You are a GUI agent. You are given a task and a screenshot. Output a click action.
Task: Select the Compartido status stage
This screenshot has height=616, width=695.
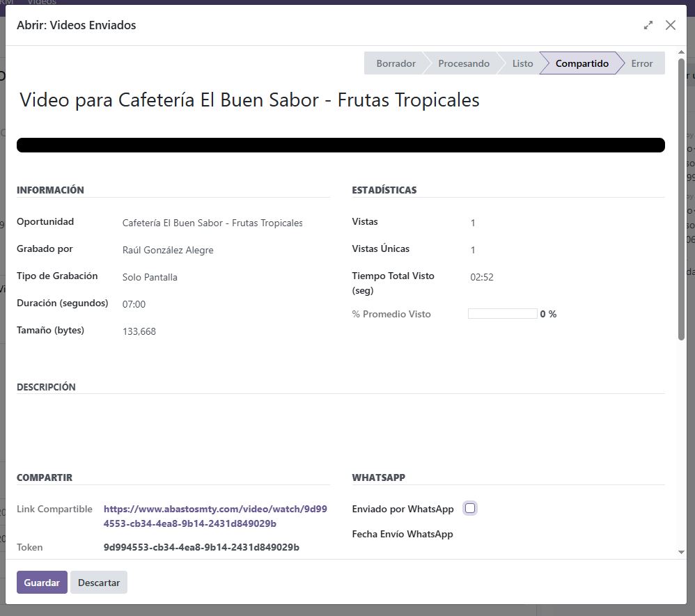[x=581, y=63]
